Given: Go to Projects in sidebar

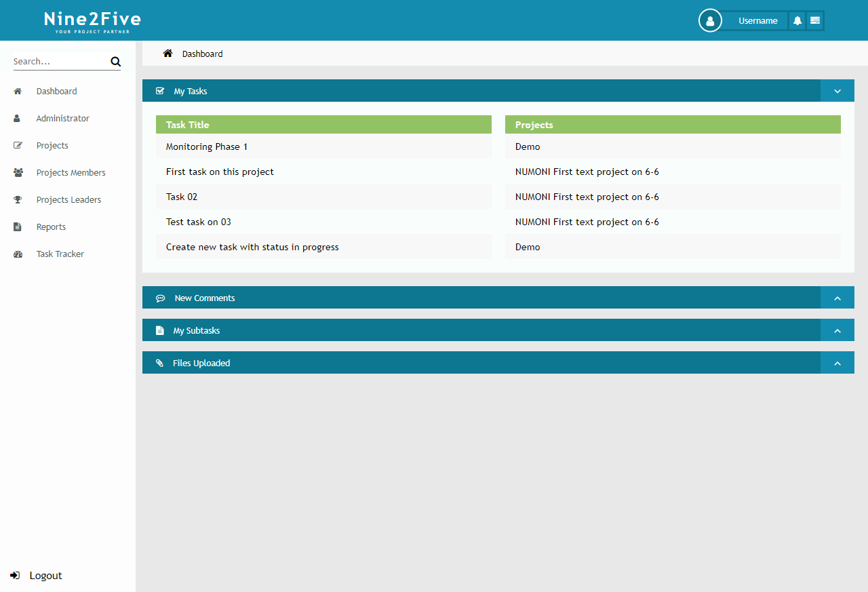Looking at the screenshot, I should (x=52, y=145).
